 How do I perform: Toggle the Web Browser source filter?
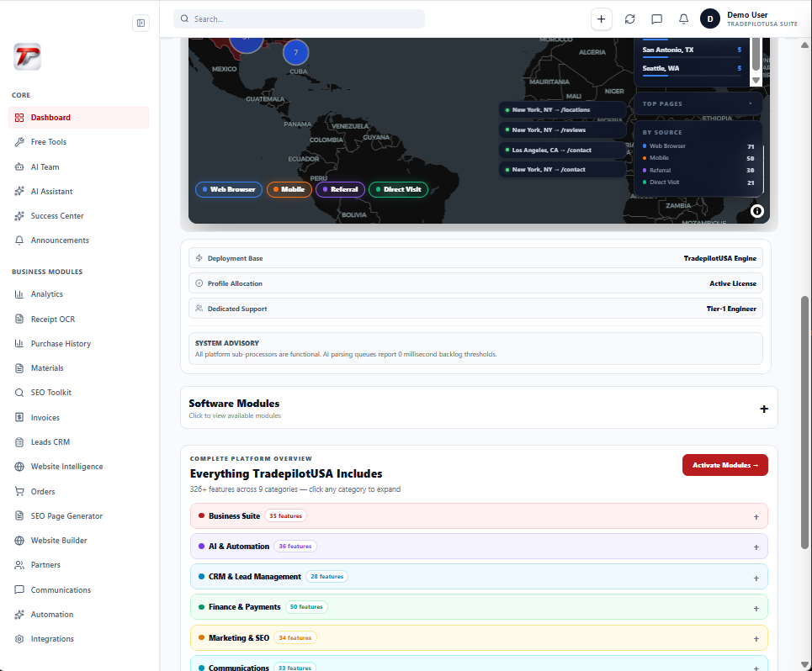pyautogui.click(x=229, y=190)
